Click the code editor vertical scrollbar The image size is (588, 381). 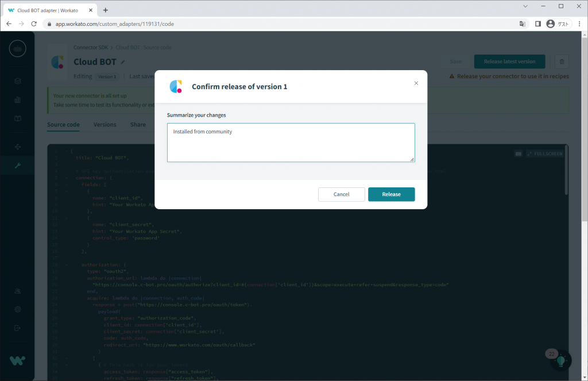tap(566, 171)
